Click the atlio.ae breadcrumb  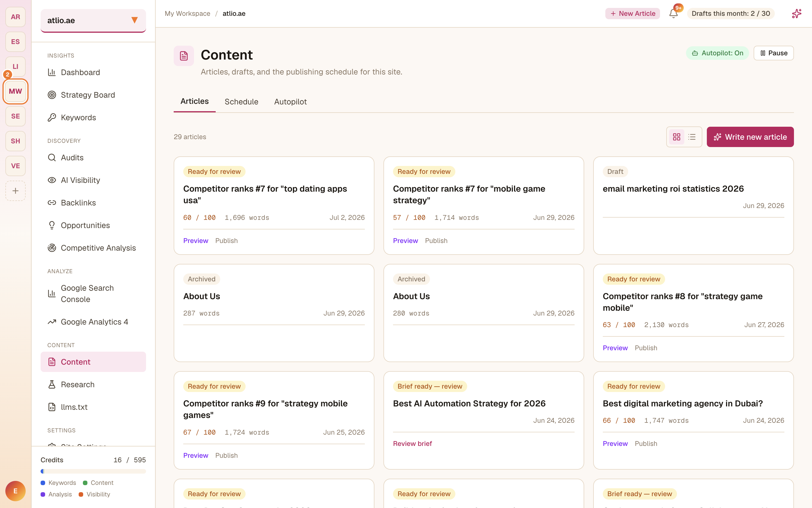234,14
